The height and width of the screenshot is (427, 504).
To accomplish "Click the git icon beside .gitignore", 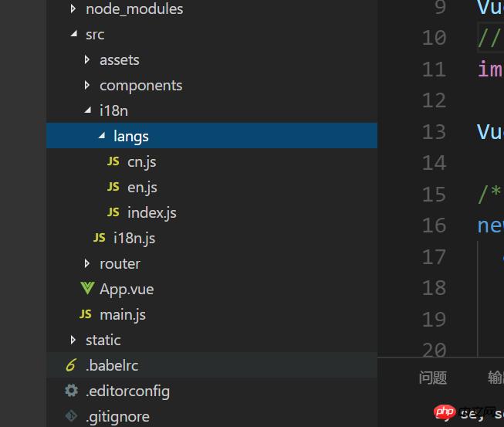I will [72, 416].
